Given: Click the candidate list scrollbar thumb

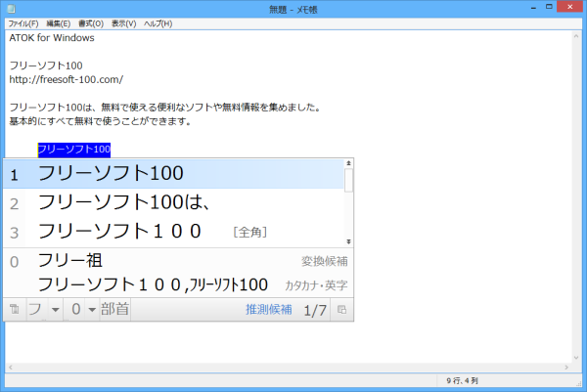Looking at the screenshot, I should (348, 180).
